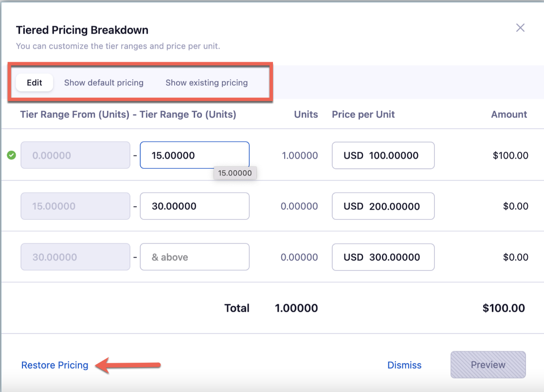Viewport: 544px width, 392px height.
Task: Edit the USD 200.00000 price field
Action: (383, 206)
